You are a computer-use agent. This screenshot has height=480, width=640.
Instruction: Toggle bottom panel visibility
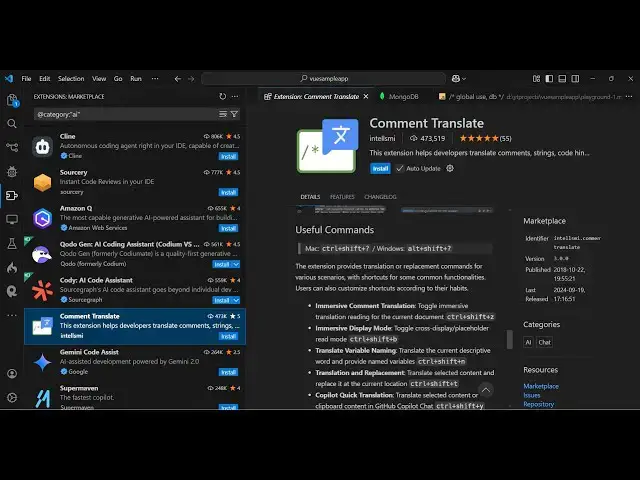tap(562, 79)
